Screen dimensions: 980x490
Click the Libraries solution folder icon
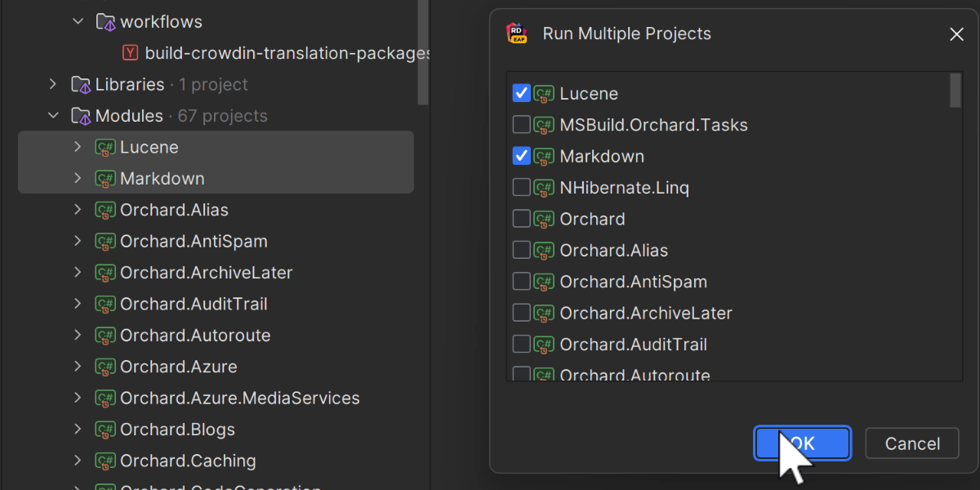81,85
